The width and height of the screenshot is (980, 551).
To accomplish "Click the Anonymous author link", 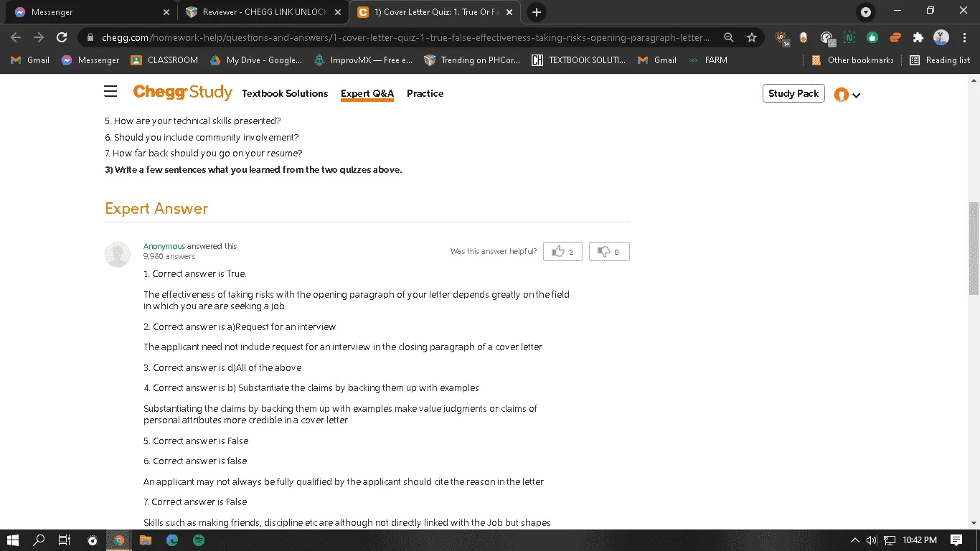I will [x=164, y=246].
